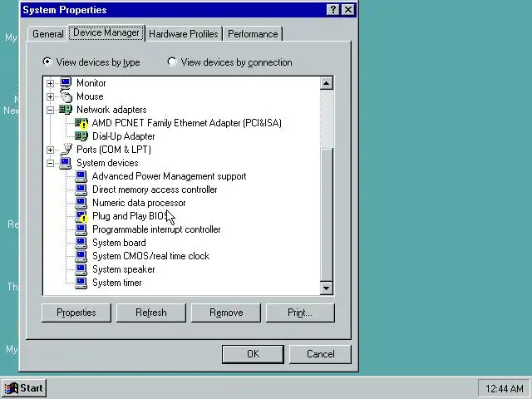Select the "System board" text row

click(119, 243)
